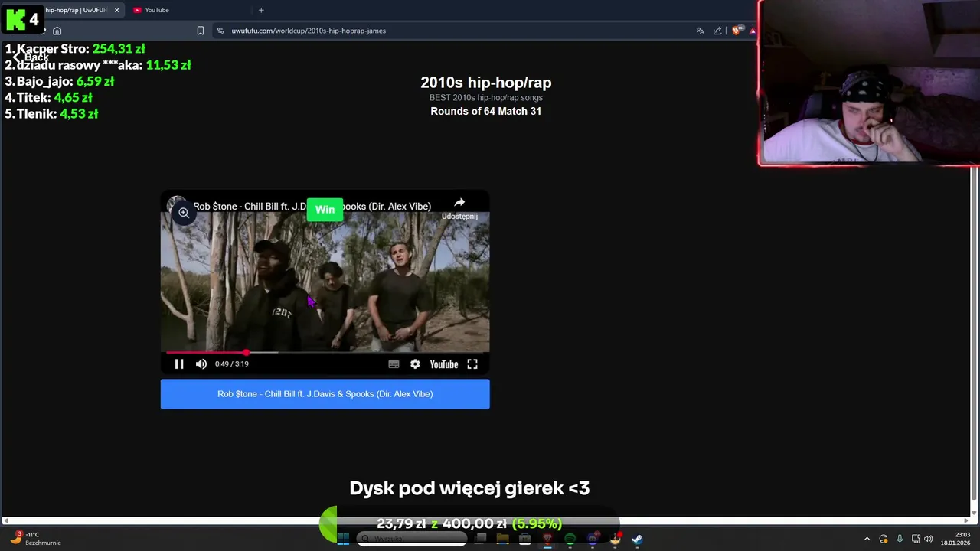Image resolution: width=980 pixels, height=551 pixels.
Task: Open the volume tray icon
Action: 928,539
